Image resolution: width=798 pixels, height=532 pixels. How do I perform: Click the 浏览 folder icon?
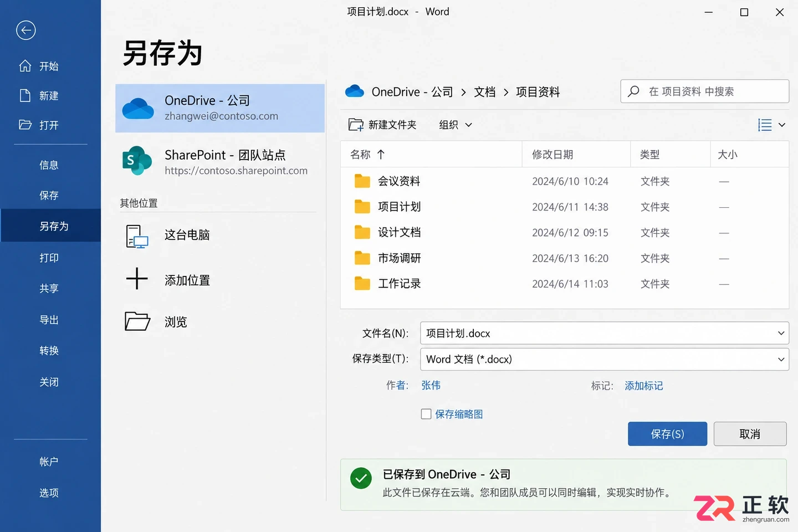pos(137,321)
